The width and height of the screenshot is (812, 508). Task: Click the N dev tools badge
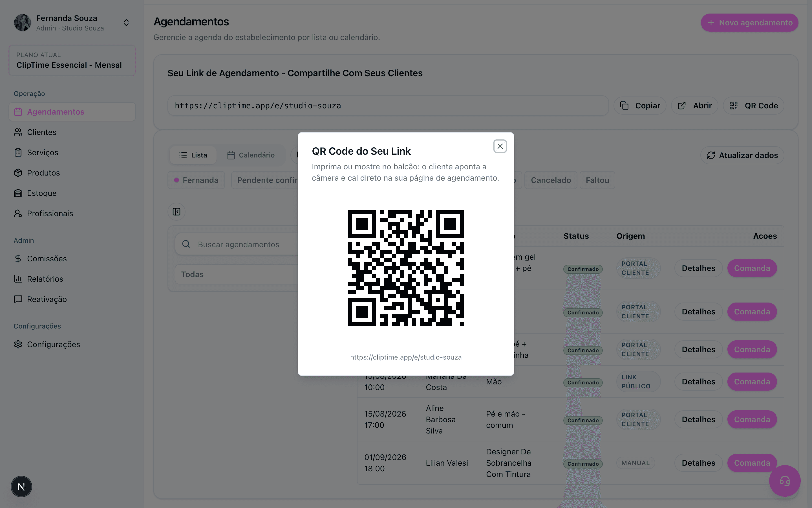pyautogui.click(x=21, y=487)
